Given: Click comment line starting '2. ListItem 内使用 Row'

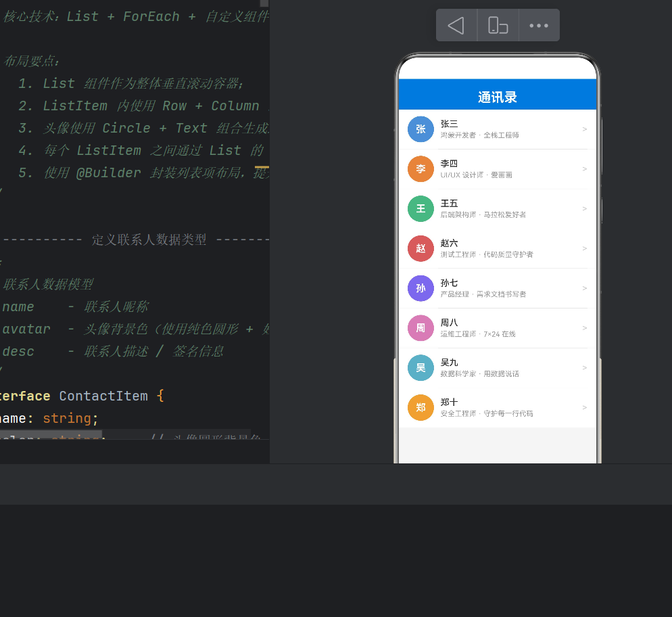Looking at the screenshot, I should pyautogui.click(x=143, y=106).
